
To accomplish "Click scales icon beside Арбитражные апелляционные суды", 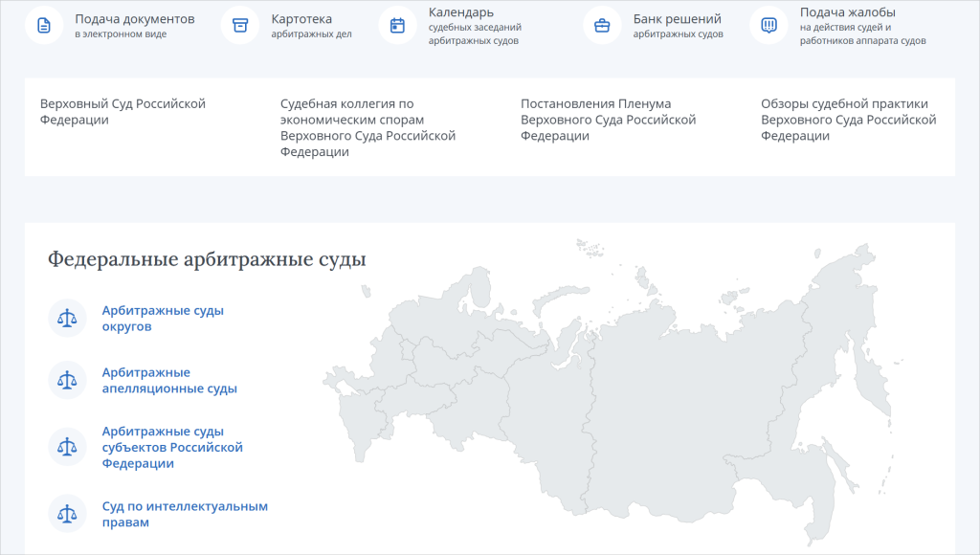I will point(67,381).
